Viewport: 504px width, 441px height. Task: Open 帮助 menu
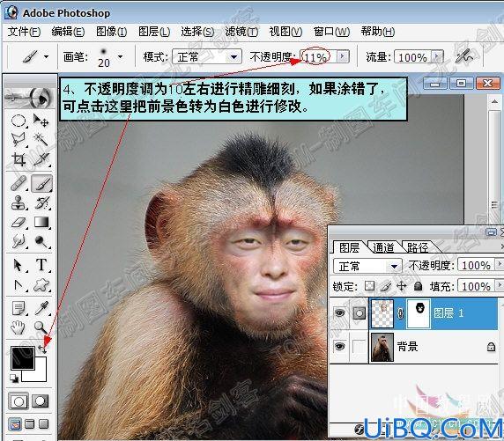(378, 32)
